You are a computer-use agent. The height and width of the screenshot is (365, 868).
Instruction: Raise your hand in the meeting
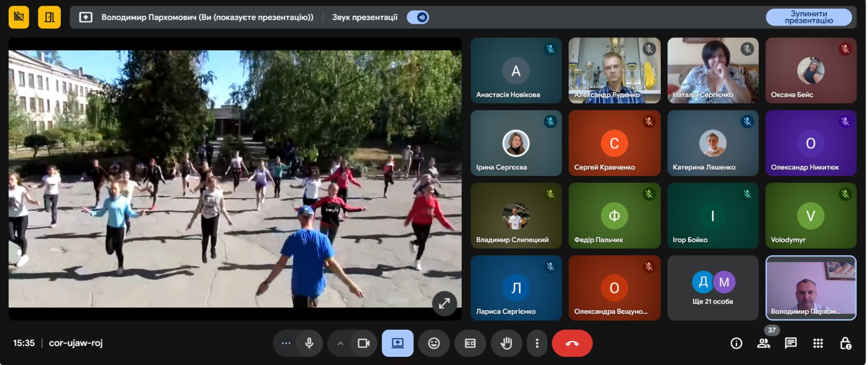506,343
